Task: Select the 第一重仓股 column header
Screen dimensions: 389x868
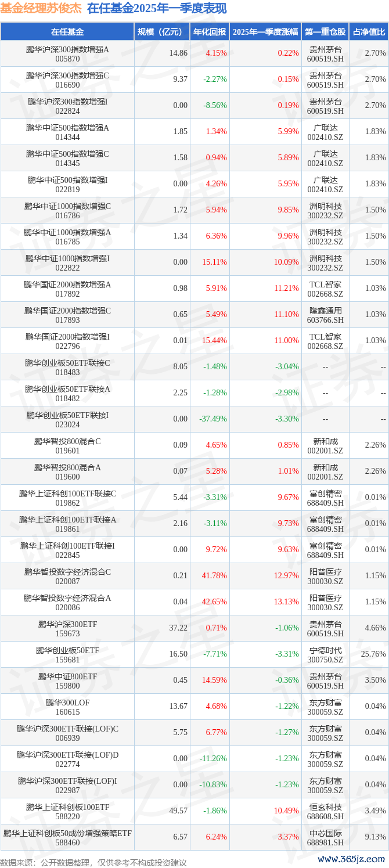Action: 325,32
